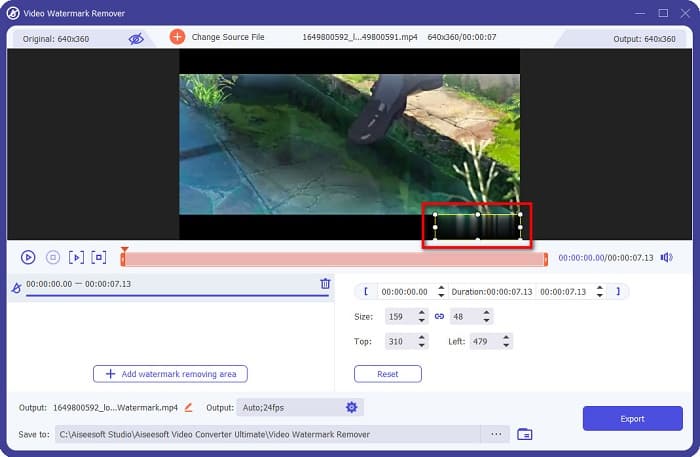
Task: Decrease the Size width value 159
Action: 422,320
